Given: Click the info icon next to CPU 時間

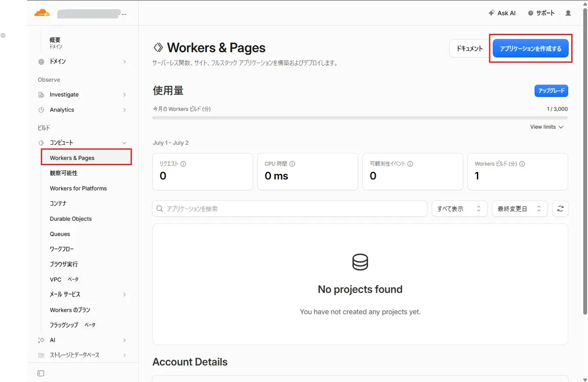Looking at the screenshot, I should pyautogui.click(x=292, y=164).
